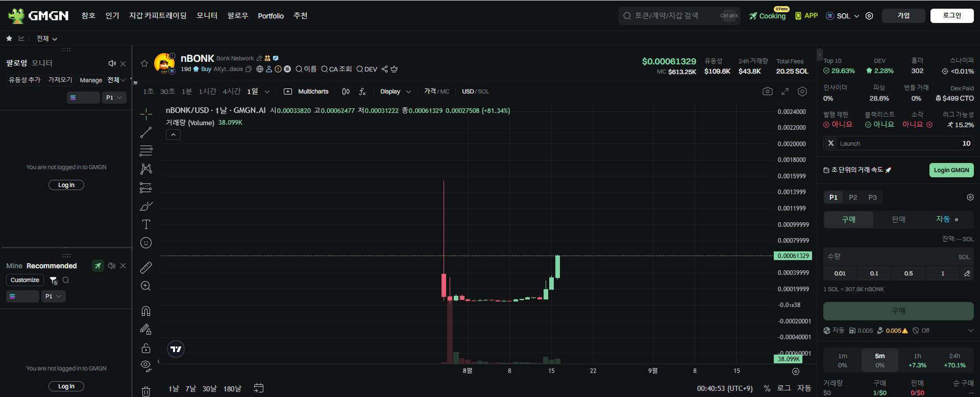This screenshot has width=980, height=397.
Task: Open the 인기 trending menu
Action: (x=112, y=16)
